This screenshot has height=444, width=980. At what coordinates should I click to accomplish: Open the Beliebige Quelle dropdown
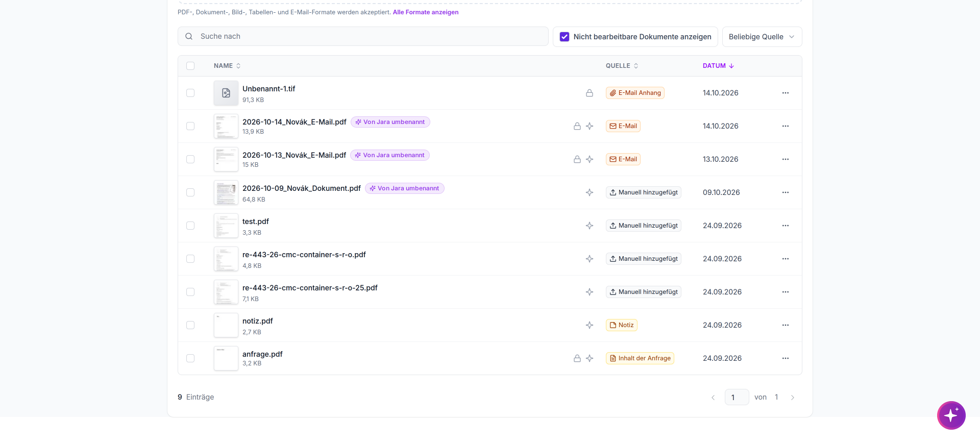[x=762, y=37]
